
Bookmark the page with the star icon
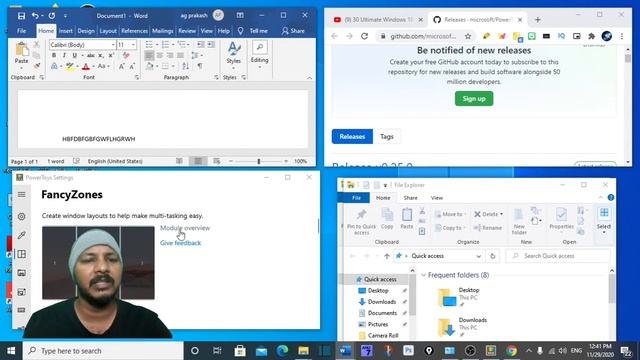[468, 36]
